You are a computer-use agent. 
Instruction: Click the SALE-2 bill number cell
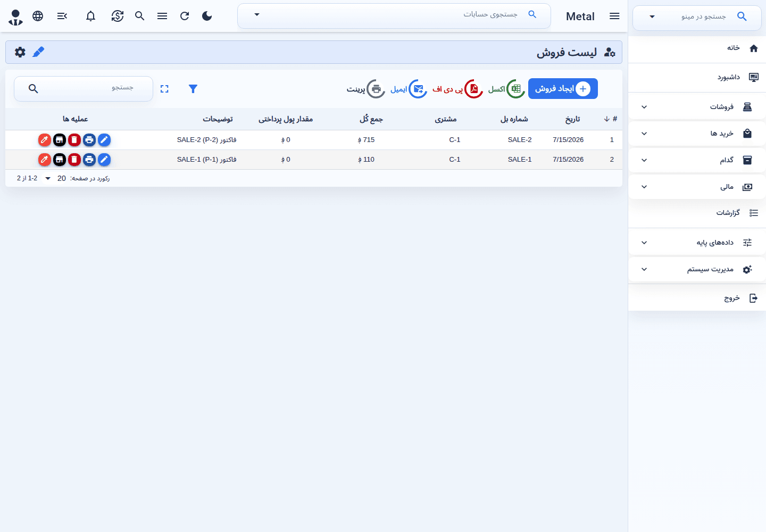[x=520, y=140]
